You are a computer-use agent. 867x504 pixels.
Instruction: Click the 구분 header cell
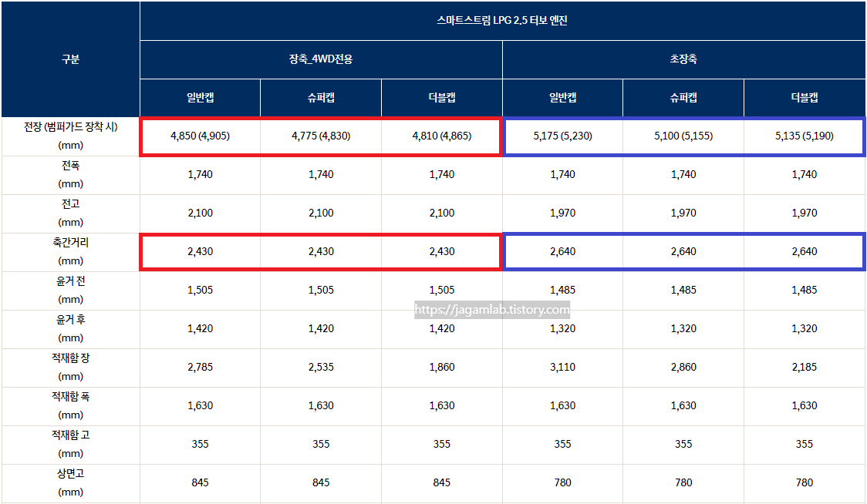pyautogui.click(x=70, y=59)
